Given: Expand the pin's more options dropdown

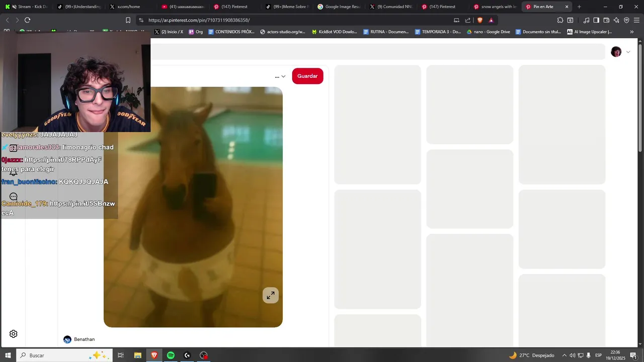Looking at the screenshot, I should pos(280,76).
